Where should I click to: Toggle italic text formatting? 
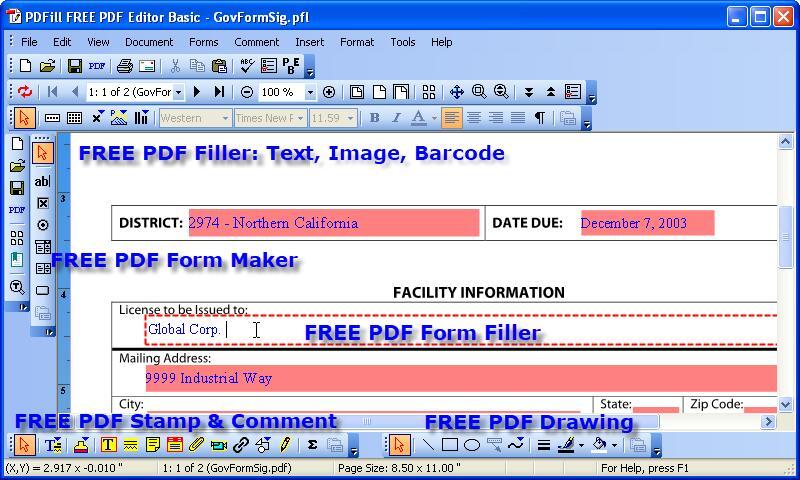[396, 118]
